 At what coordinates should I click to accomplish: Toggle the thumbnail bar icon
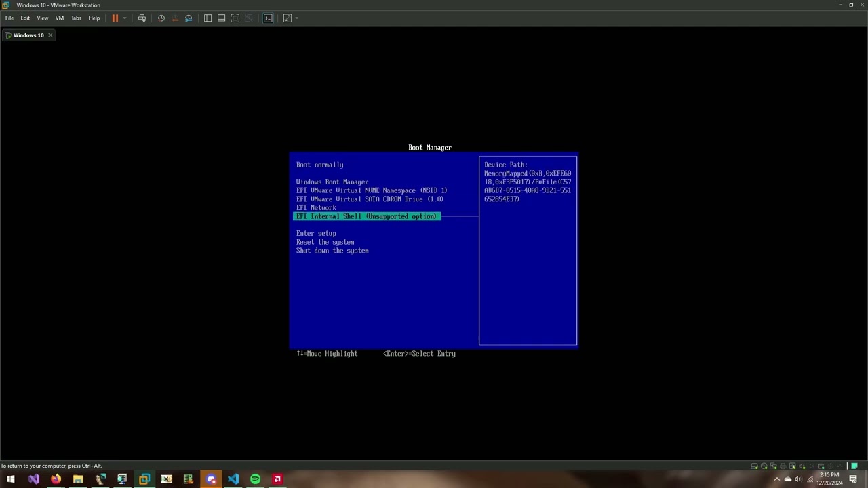click(221, 18)
